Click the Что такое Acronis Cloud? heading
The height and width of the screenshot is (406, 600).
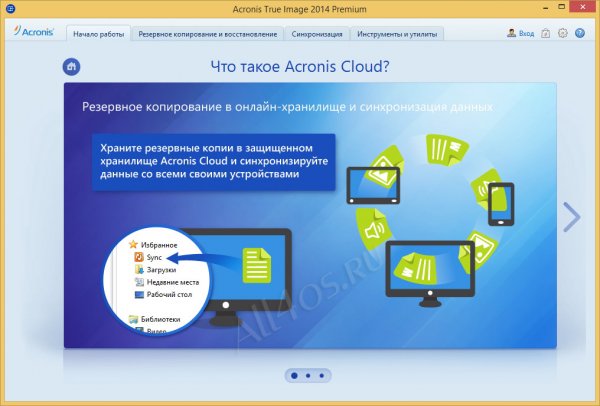pos(300,67)
